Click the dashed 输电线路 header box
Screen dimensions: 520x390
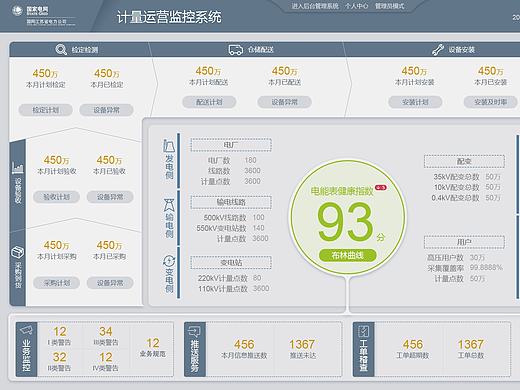(x=231, y=202)
